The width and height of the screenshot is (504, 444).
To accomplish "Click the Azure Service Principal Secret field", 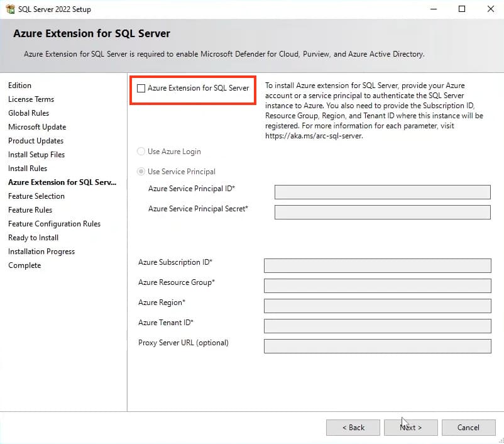I will (382, 213).
